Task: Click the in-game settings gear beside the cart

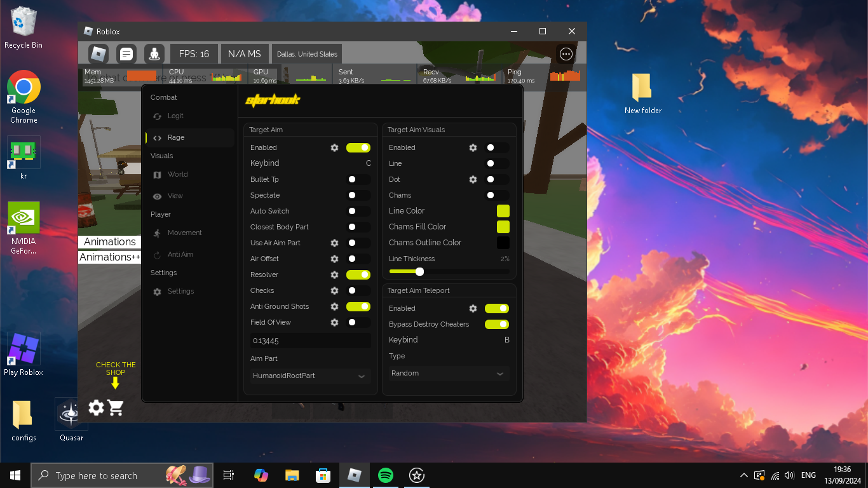Action: click(96, 407)
